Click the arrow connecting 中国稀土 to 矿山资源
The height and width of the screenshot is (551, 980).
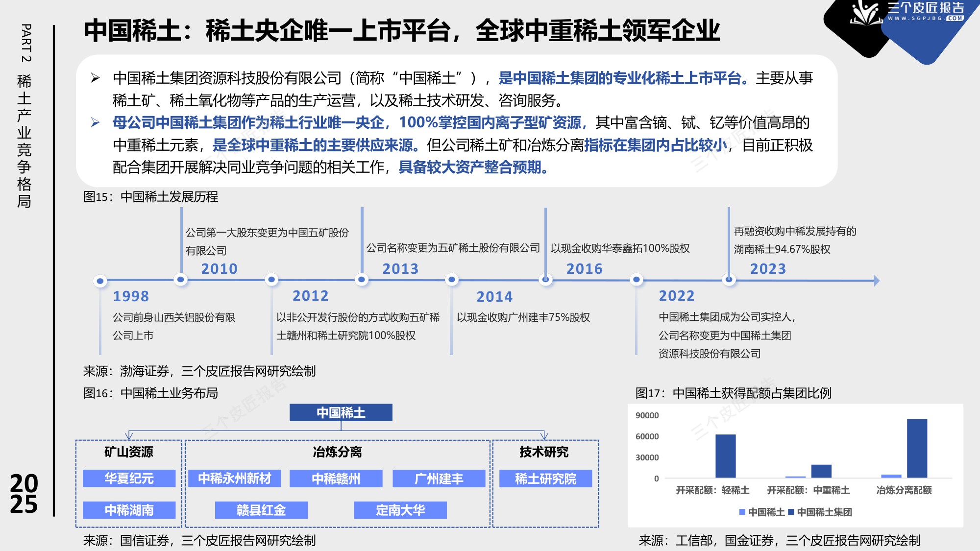(x=129, y=434)
